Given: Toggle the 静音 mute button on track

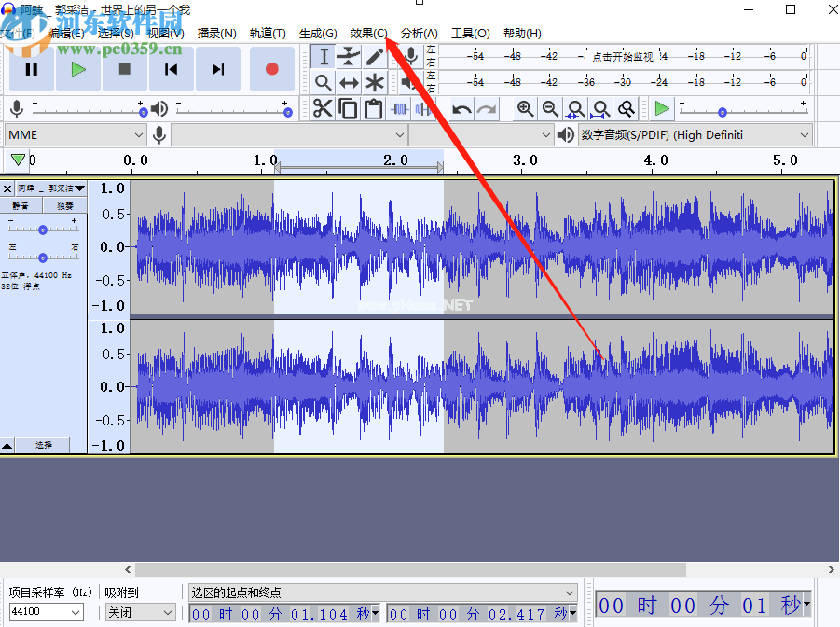Looking at the screenshot, I should 21,206.
